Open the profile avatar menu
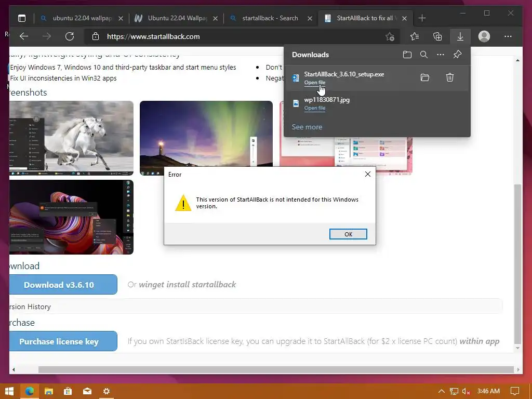The image size is (532, 399). [484, 36]
